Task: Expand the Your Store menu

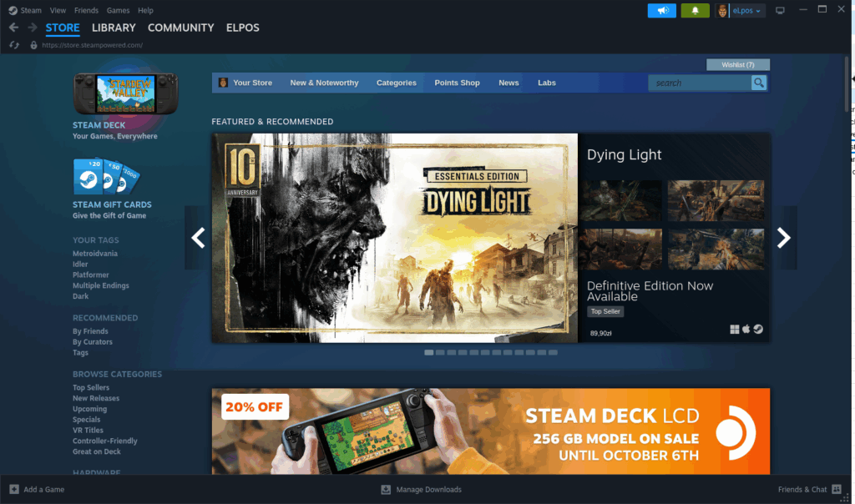Action: click(x=252, y=83)
